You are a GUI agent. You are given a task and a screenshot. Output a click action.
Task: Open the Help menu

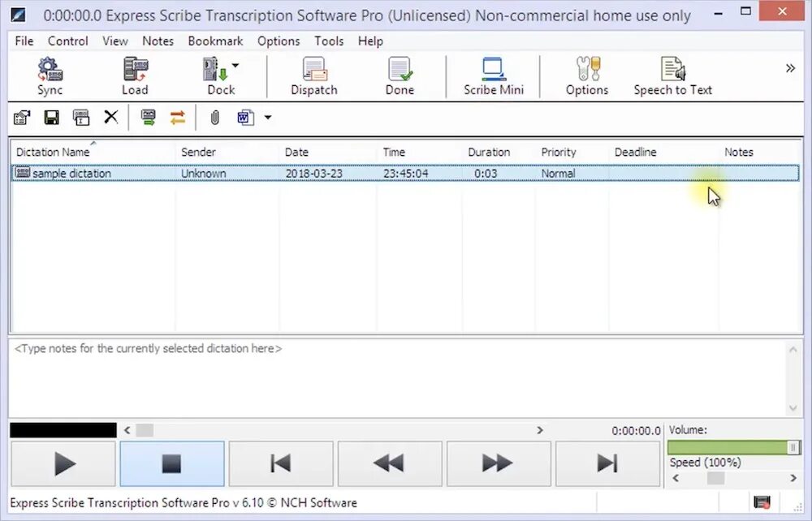coord(370,41)
